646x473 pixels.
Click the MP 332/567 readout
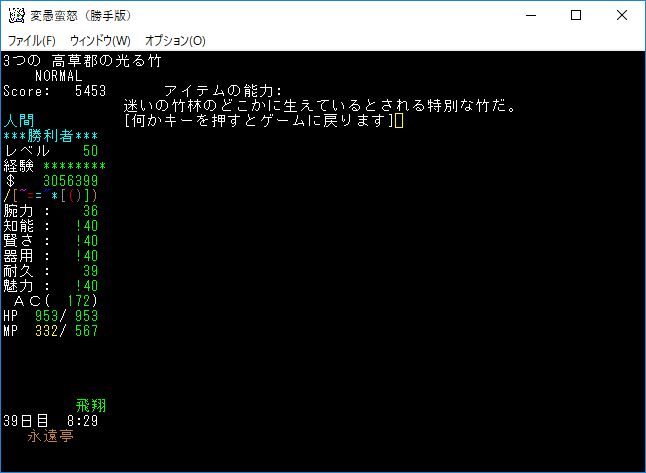click(50, 331)
